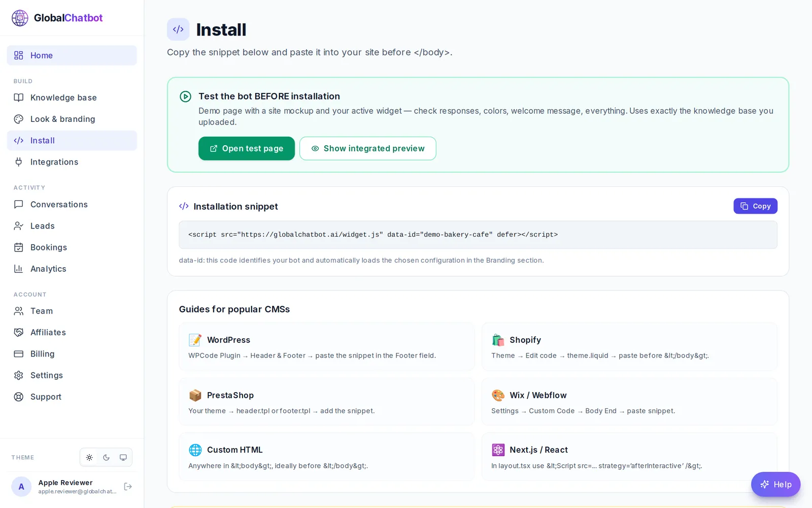Click the GlobalChatbot brand name
Image resolution: width=812 pixels, height=508 pixels.
[69, 18]
